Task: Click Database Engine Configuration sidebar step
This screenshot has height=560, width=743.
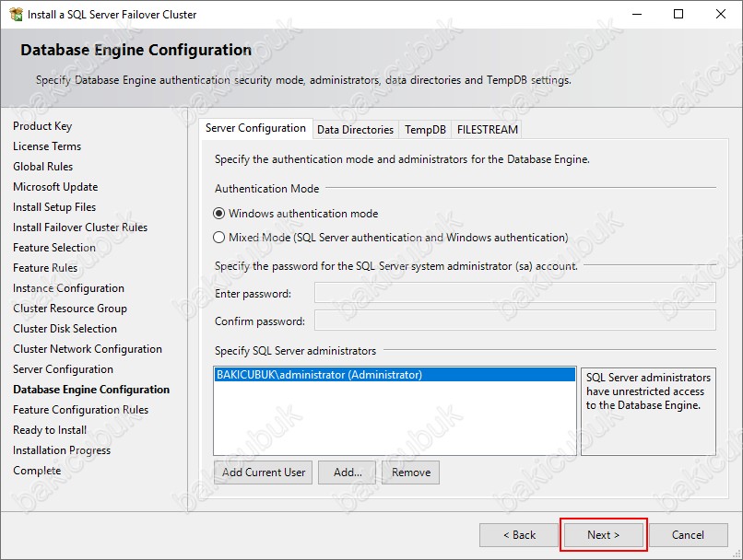Action: click(91, 390)
